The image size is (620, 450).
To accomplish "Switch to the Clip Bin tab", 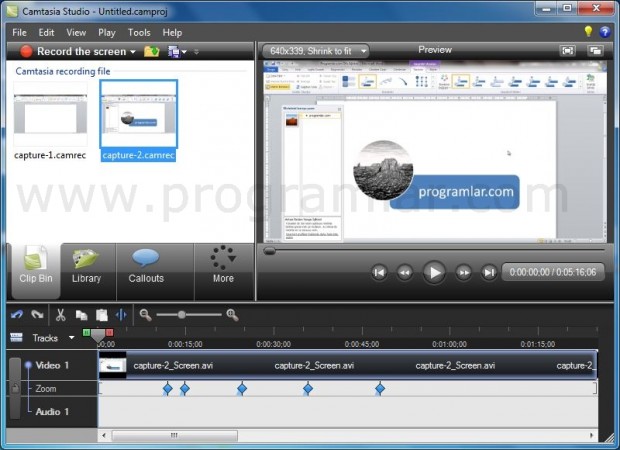I will [x=36, y=270].
